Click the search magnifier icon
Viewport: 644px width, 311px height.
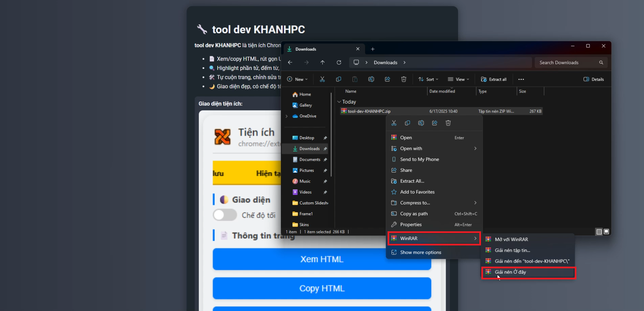point(601,63)
